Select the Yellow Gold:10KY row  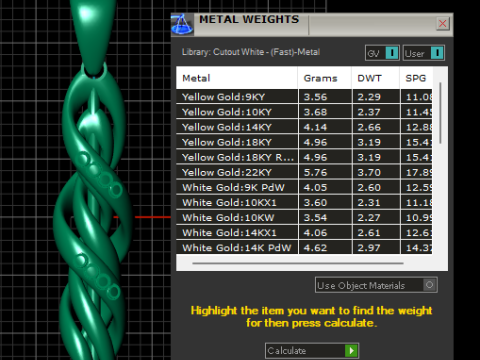(x=304, y=112)
